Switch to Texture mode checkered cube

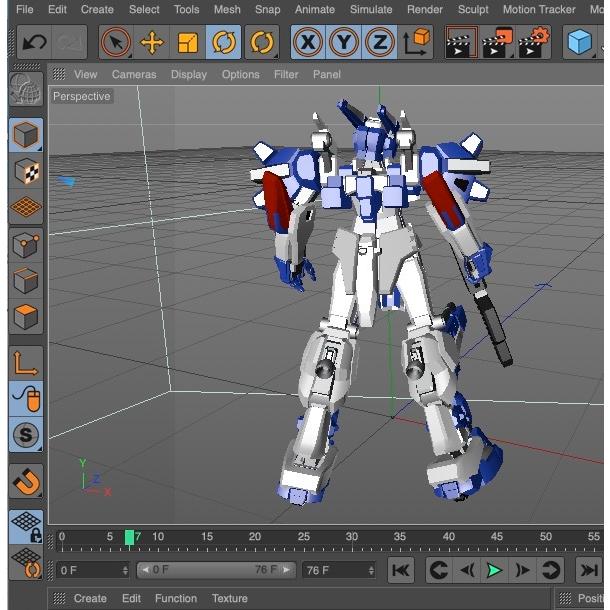tap(26, 171)
